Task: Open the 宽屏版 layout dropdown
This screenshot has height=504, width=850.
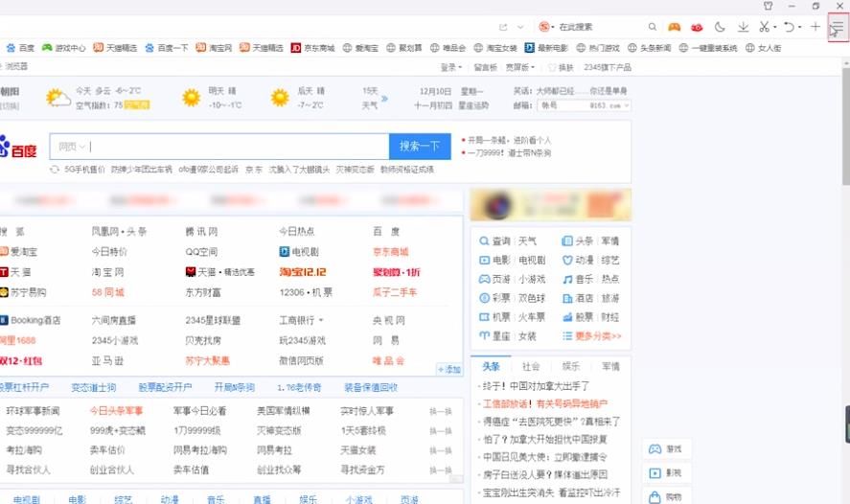Action: 519,67
